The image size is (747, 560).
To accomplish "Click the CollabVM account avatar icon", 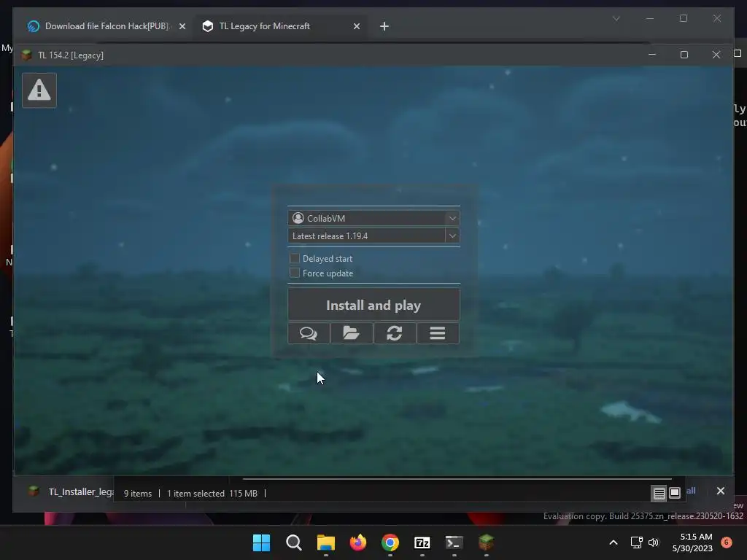I will click(x=298, y=218).
